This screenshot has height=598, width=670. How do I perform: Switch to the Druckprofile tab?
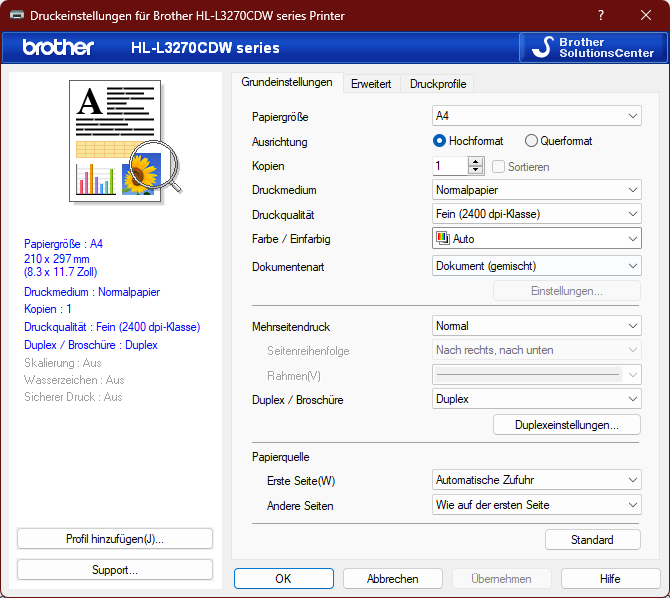[438, 84]
